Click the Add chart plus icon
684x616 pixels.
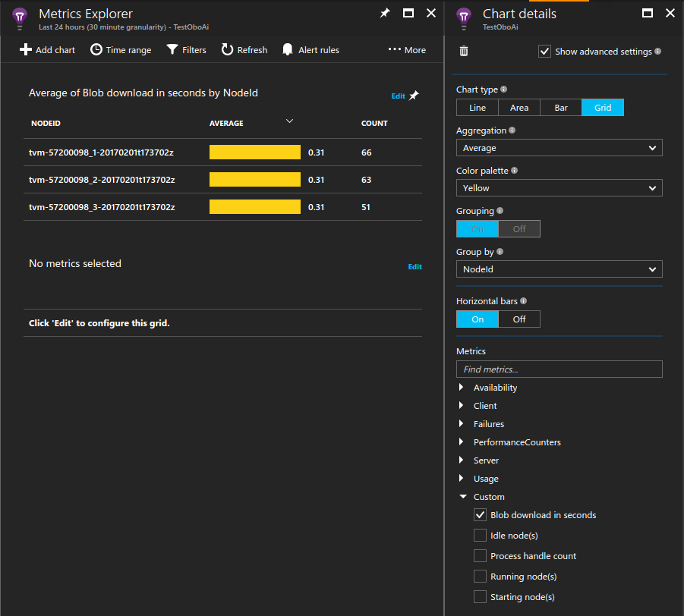click(26, 50)
